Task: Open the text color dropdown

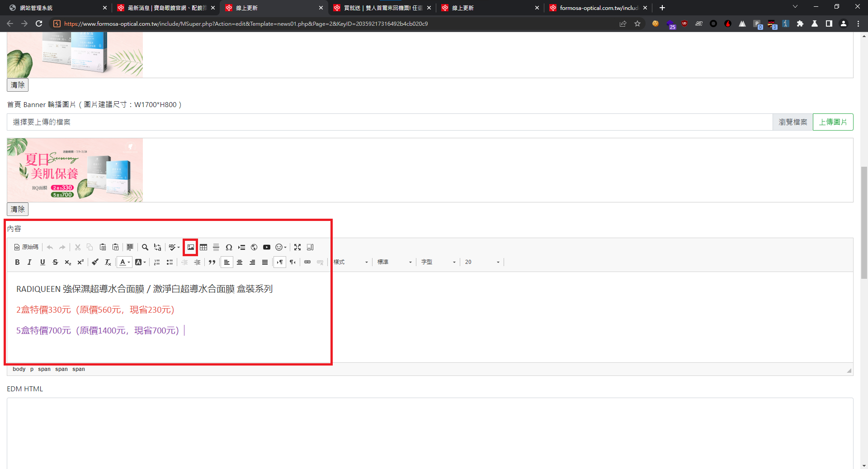Action: click(124, 262)
